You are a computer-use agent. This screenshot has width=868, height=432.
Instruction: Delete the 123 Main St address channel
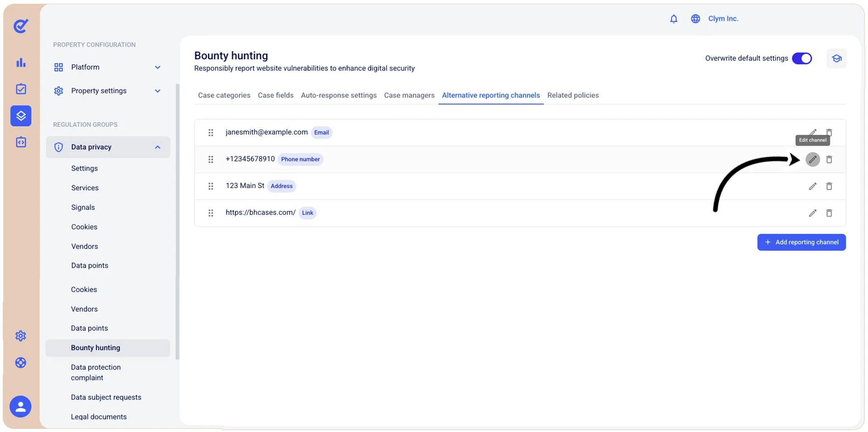829,186
